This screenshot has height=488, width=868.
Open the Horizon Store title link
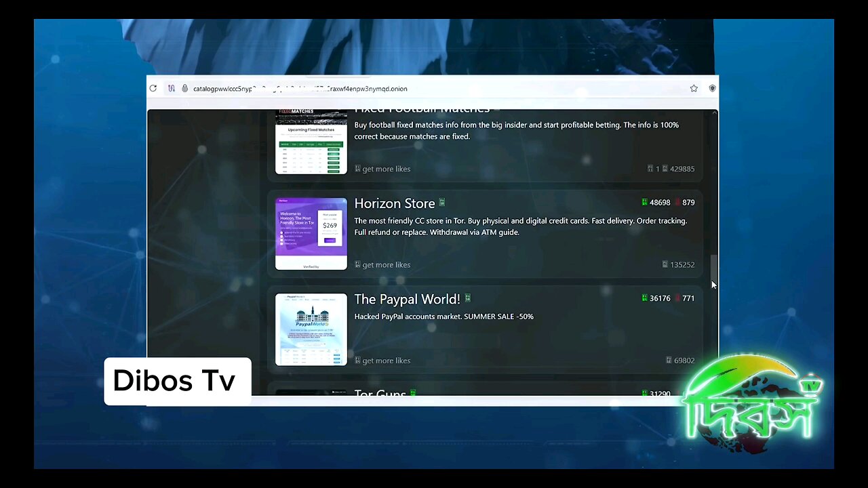coord(395,203)
